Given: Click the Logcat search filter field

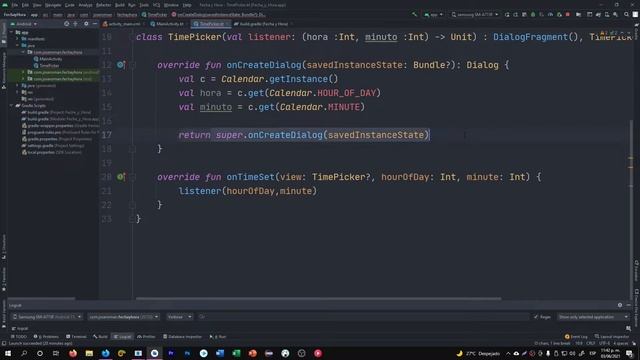Looking at the screenshot, I should click(363, 317).
